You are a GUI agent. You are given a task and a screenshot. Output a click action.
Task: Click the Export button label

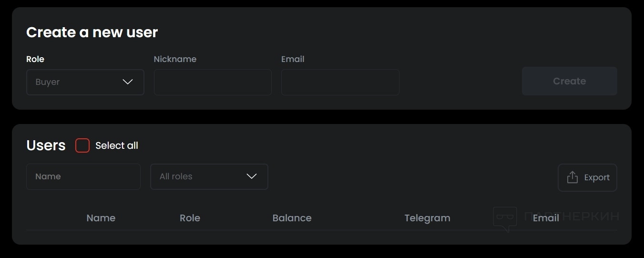pos(597,177)
